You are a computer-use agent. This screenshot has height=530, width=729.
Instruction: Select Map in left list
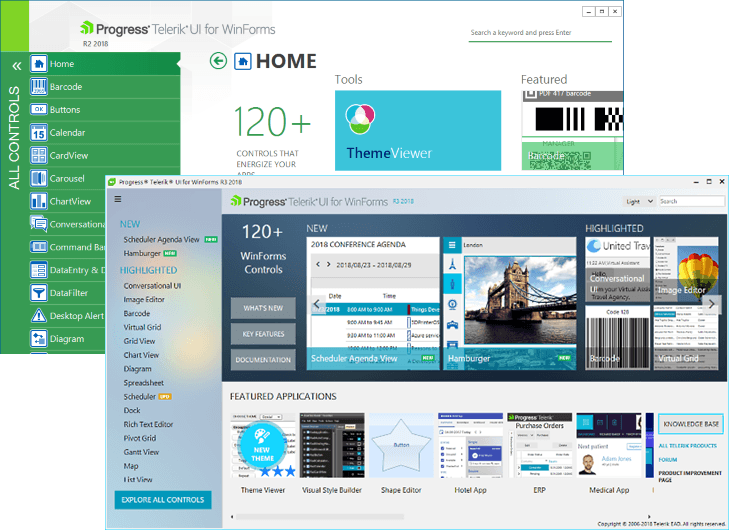pyautogui.click(x=131, y=466)
